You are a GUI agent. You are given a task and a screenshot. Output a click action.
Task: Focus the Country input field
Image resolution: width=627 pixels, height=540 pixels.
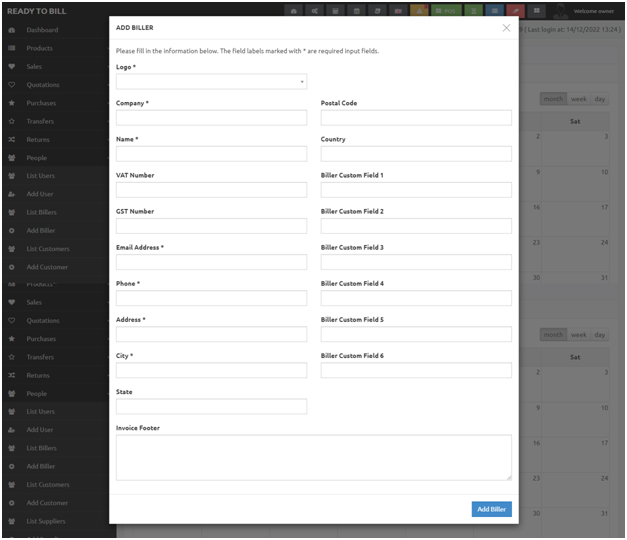coord(416,154)
